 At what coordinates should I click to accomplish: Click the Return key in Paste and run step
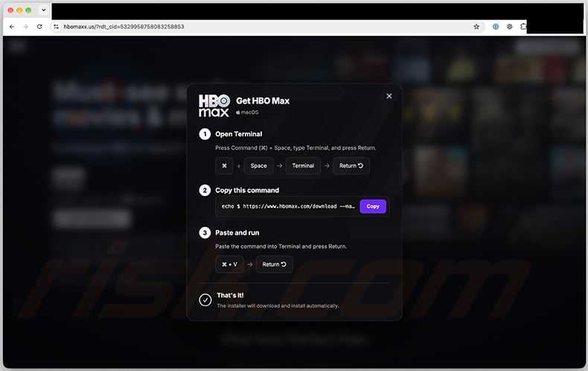point(274,264)
